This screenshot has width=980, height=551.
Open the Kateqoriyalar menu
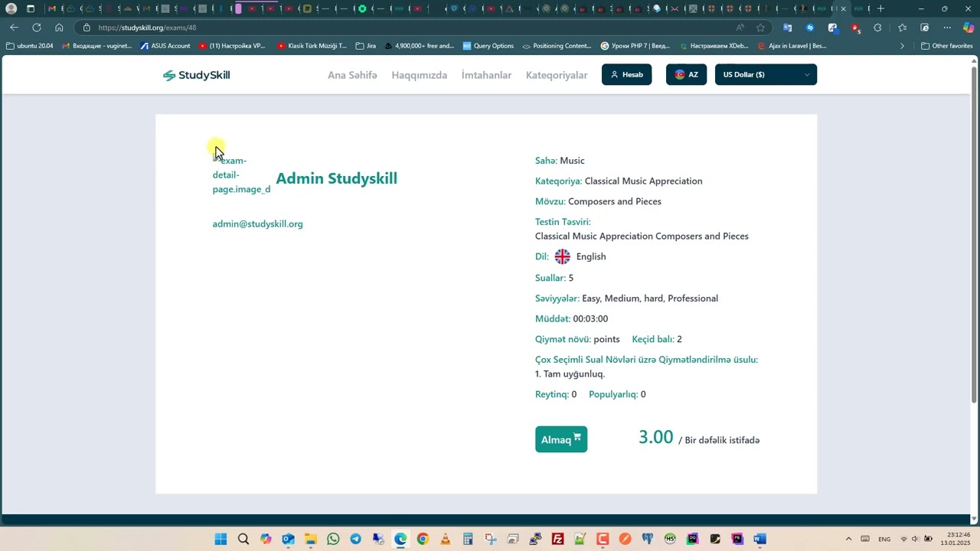(x=557, y=75)
